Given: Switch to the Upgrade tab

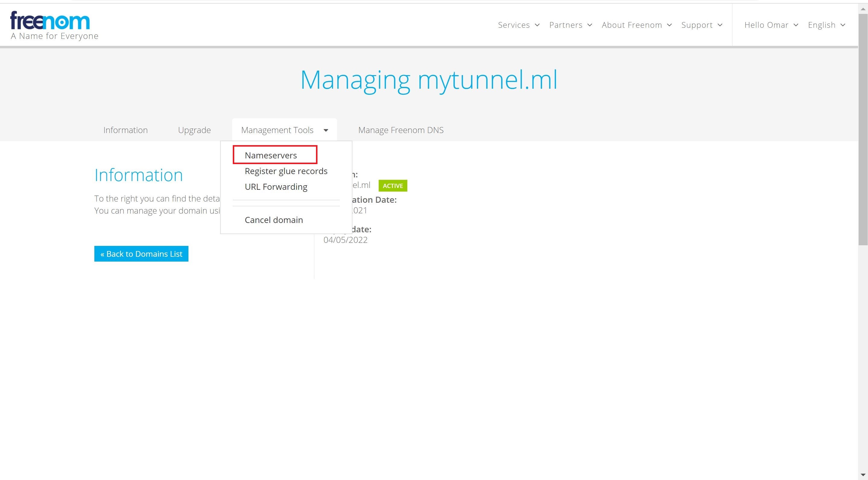Looking at the screenshot, I should click(194, 130).
